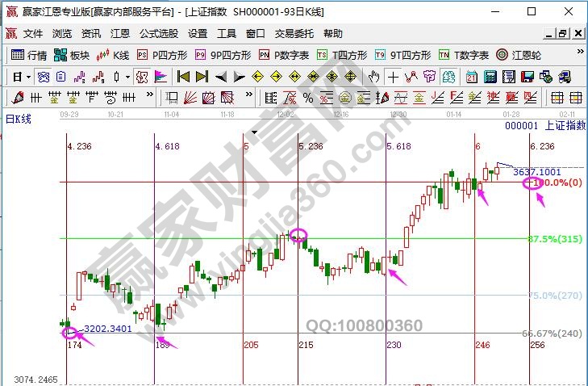Open the 公式选股 menu

pyautogui.click(x=159, y=34)
